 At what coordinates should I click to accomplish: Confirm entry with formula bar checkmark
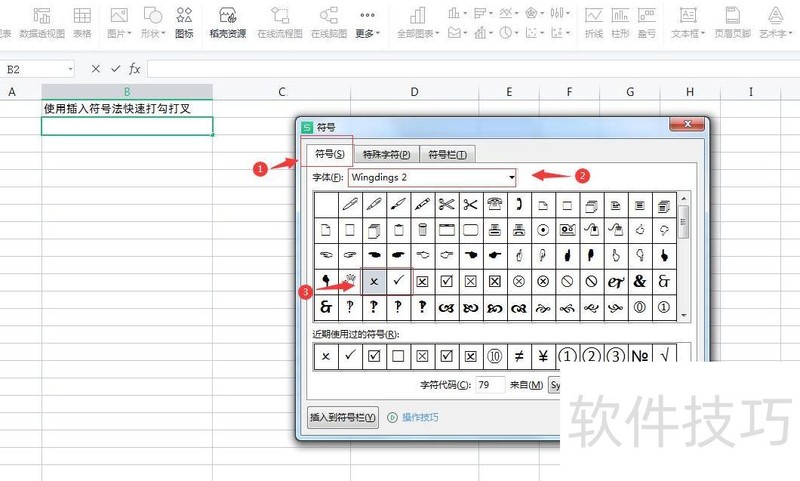pyautogui.click(x=115, y=68)
